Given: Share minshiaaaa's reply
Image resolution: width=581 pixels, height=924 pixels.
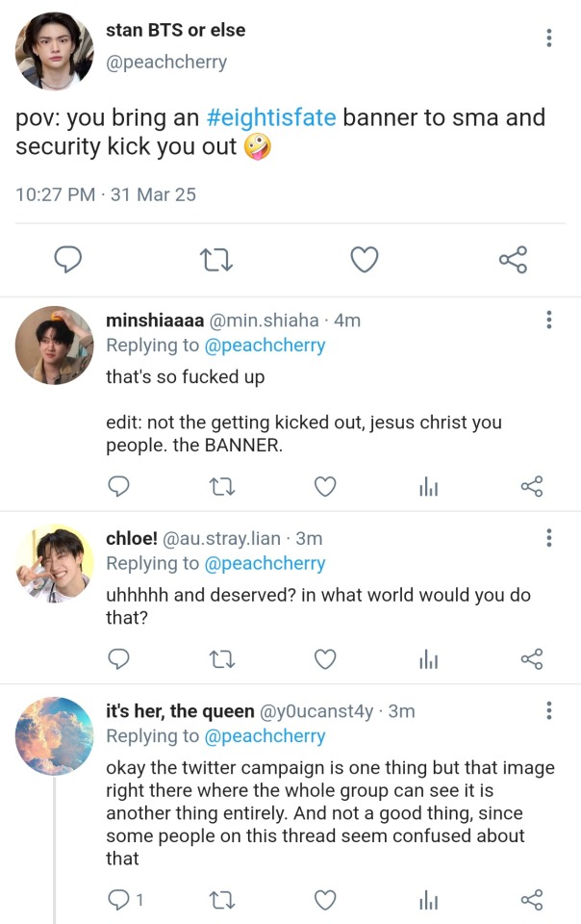Looking at the screenshot, I should [x=532, y=487].
